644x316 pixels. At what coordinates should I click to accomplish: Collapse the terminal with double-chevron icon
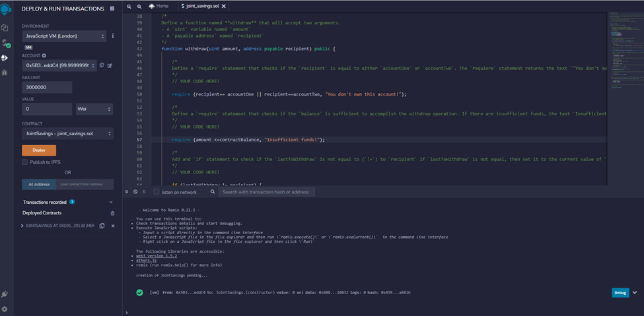[127, 192]
